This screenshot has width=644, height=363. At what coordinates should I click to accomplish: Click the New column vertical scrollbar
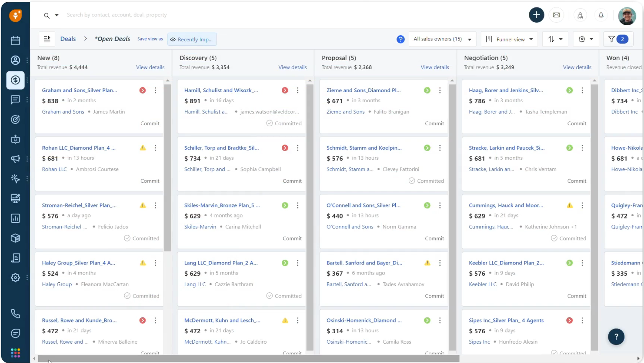click(167, 168)
